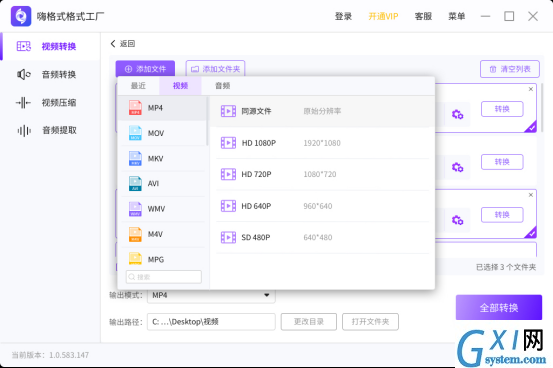Click the format list scrollbar
The height and width of the screenshot is (368, 553).
pyautogui.click(x=207, y=121)
